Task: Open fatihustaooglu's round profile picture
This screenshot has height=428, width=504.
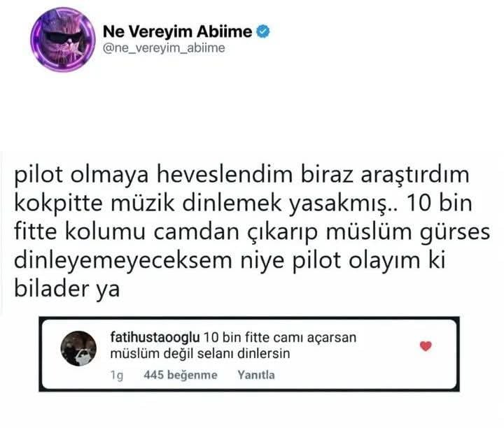Action: [x=78, y=348]
